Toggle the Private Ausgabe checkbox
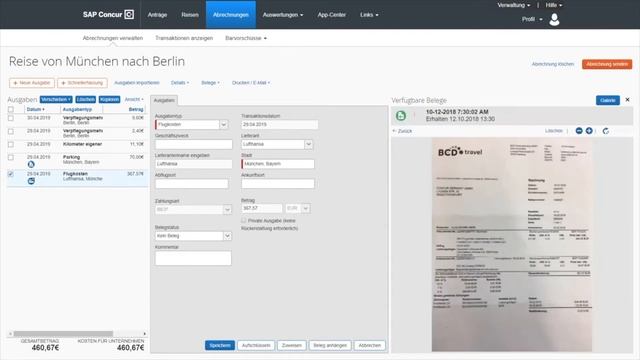 [244, 220]
